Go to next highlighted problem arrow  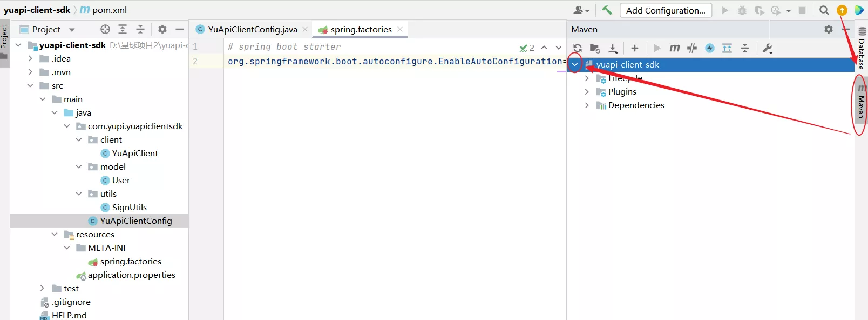point(559,48)
